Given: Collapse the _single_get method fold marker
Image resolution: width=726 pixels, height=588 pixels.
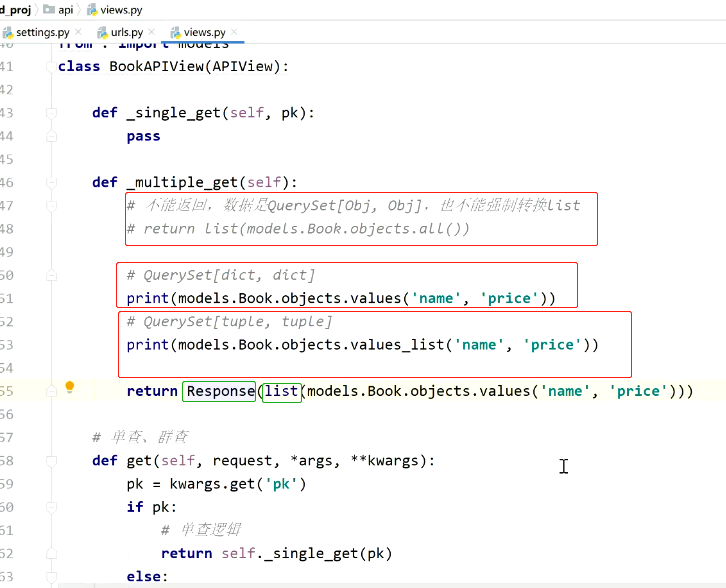Looking at the screenshot, I should (x=51, y=113).
